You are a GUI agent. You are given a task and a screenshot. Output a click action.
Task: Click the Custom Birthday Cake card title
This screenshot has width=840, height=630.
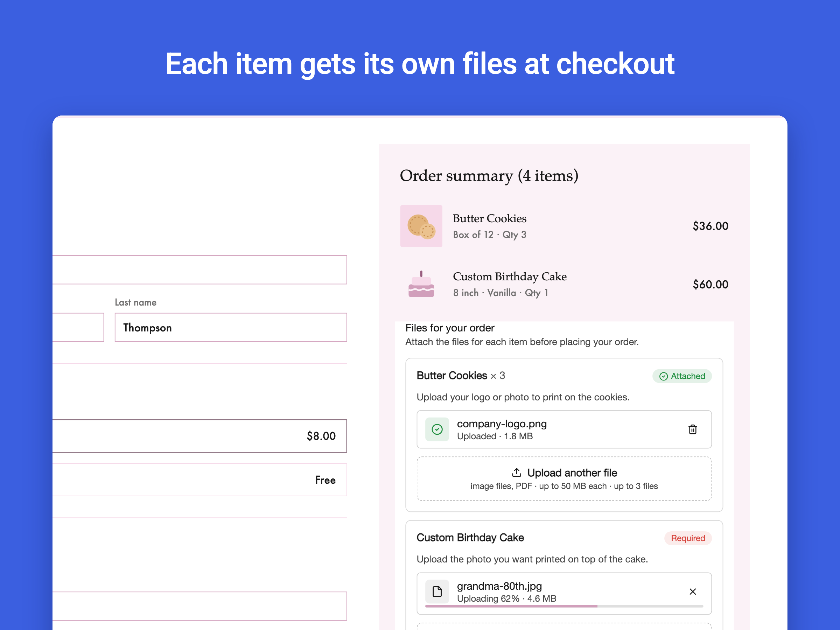tap(470, 538)
